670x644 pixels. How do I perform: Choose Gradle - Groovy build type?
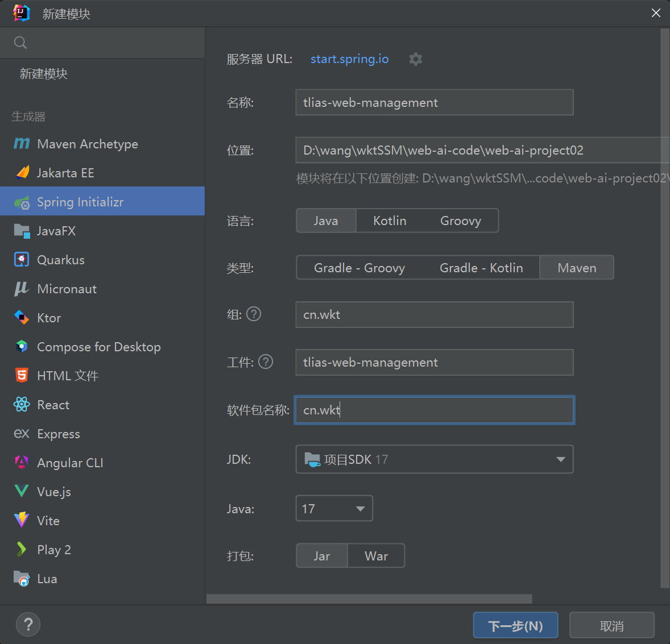359,268
